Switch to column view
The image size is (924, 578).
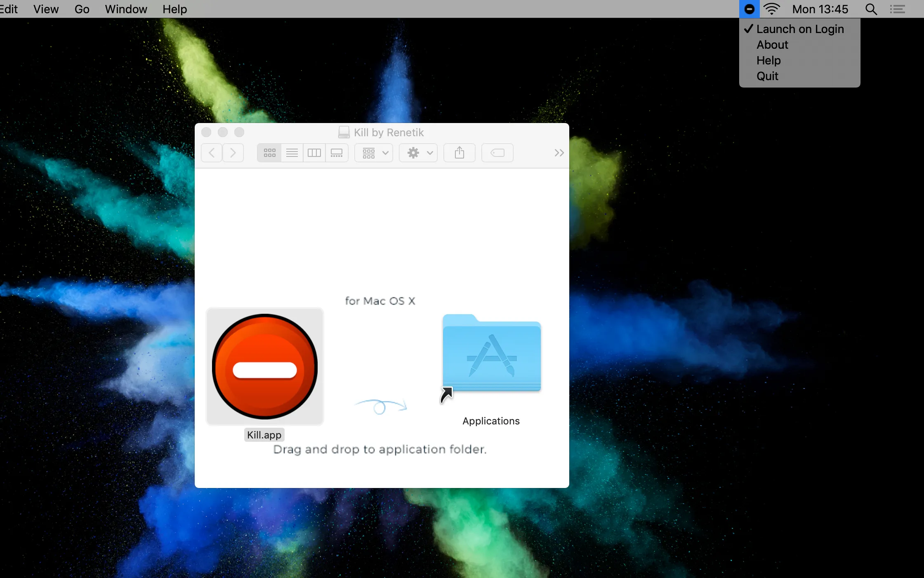coord(314,153)
